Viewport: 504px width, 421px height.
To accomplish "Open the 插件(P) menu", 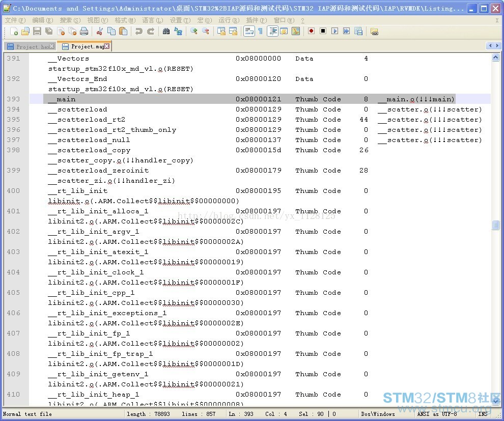I will [x=256, y=20].
